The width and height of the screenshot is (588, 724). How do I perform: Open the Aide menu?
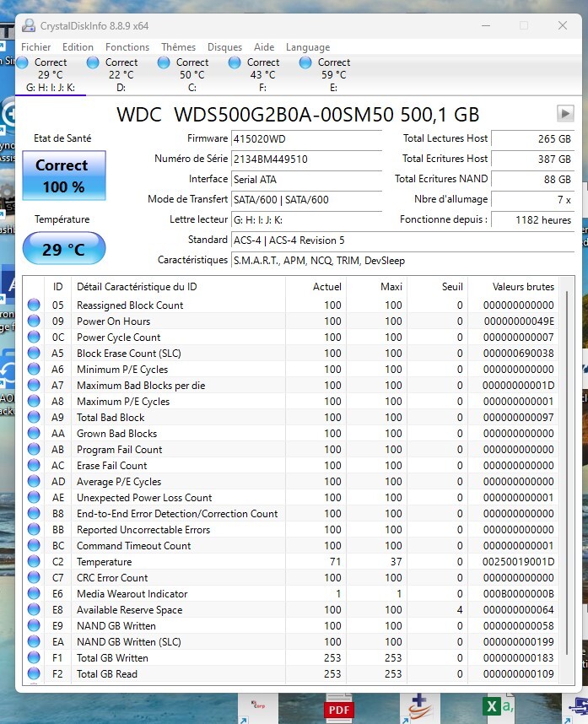[263, 47]
